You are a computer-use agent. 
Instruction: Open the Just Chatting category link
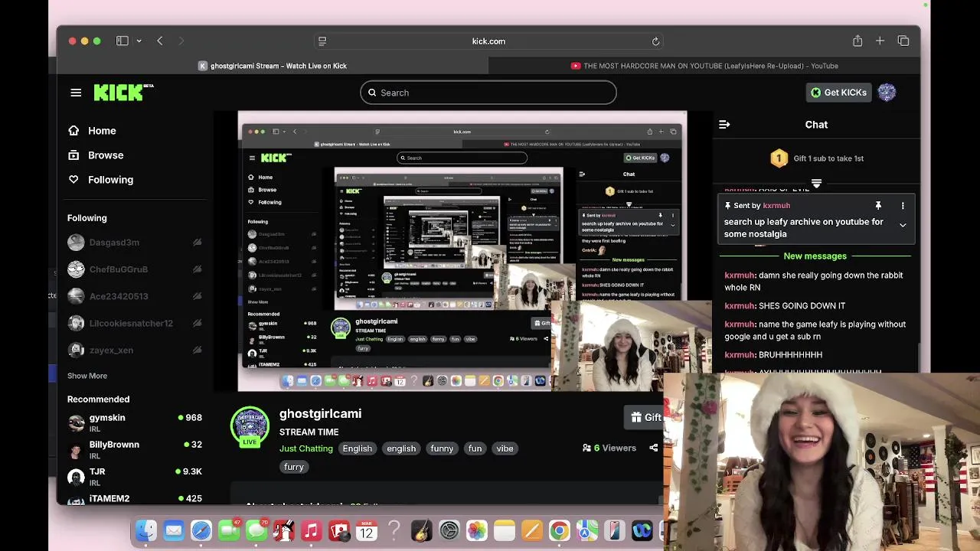click(306, 448)
